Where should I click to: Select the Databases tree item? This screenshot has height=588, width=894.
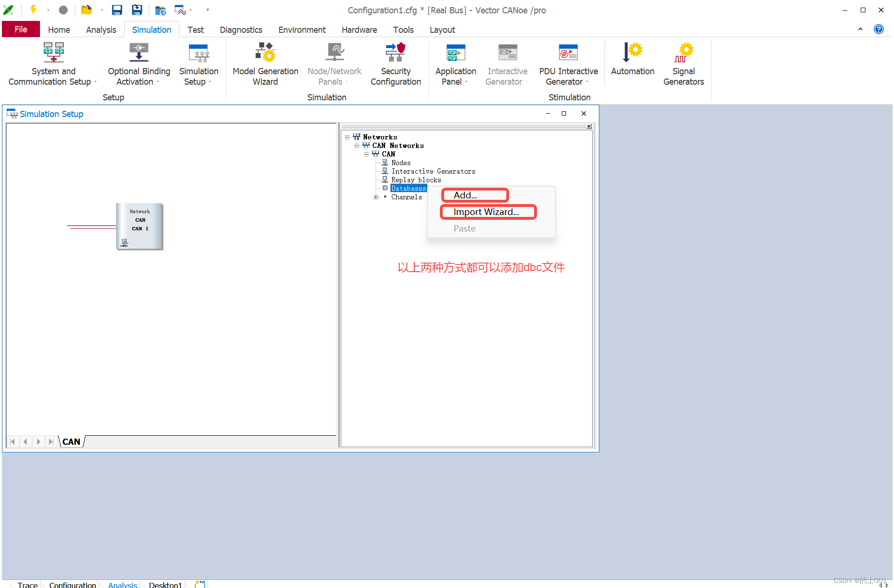click(x=408, y=188)
